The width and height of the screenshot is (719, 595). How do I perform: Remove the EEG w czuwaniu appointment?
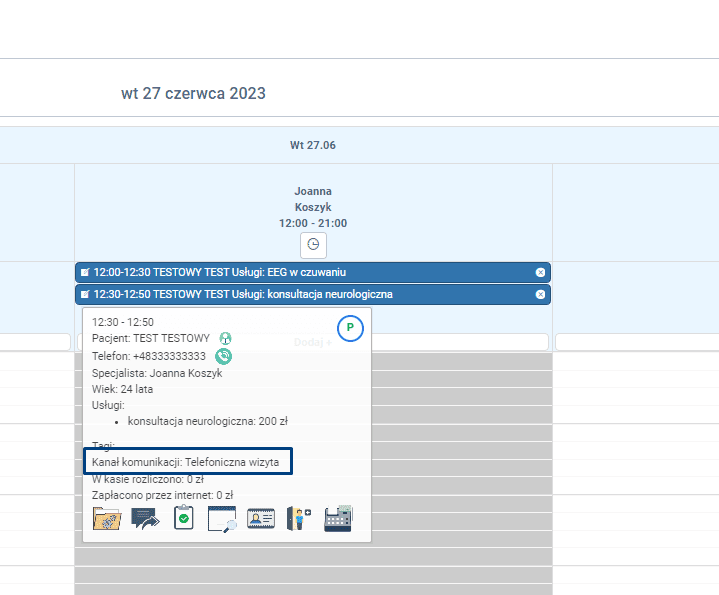(x=540, y=272)
